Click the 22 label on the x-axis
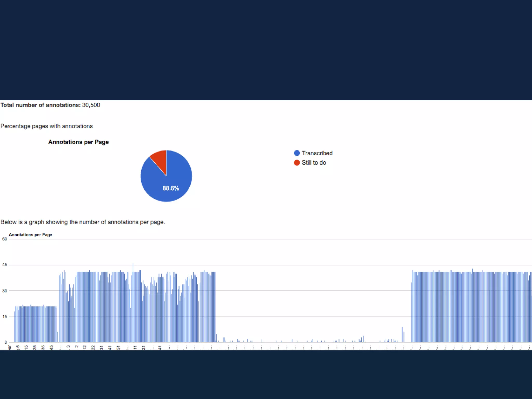532x399 pixels. (x=93, y=347)
